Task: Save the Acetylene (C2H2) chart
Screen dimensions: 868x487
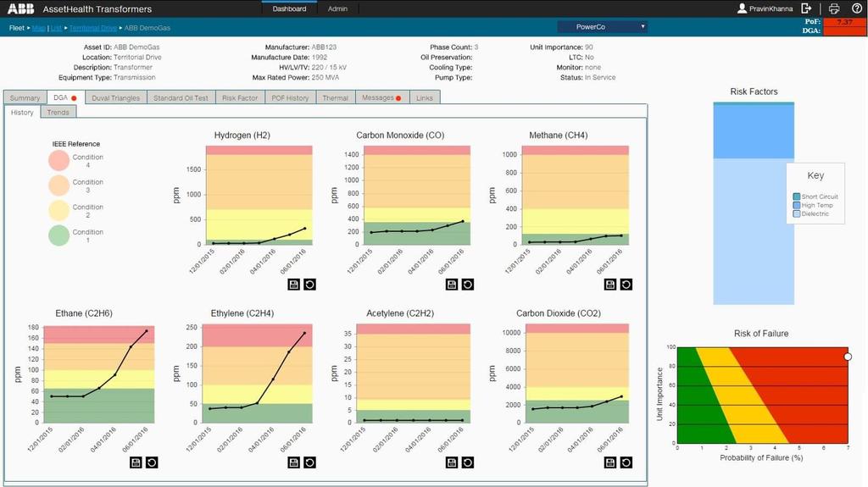Action: click(452, 462)
